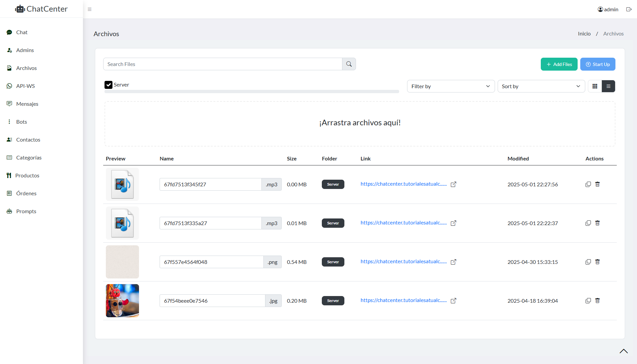Viewport: 637px width, 364px height.
Task: Navigate to Prompts in sidebar
Action: tap(26, 211)
